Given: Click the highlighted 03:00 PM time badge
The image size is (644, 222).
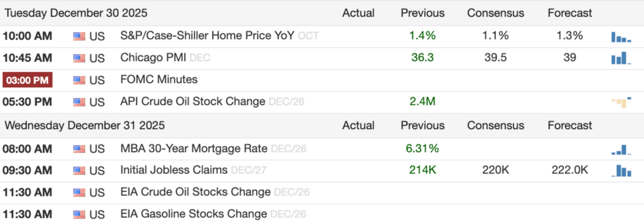Looking at the screenshot, I should pos(28,80).
